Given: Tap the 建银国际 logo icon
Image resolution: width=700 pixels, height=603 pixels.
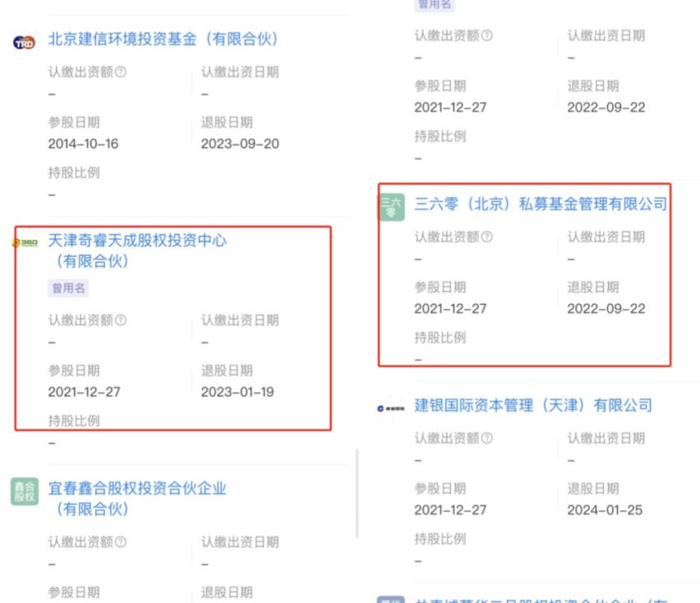Looking at the screenshot, I should (391, 408).
